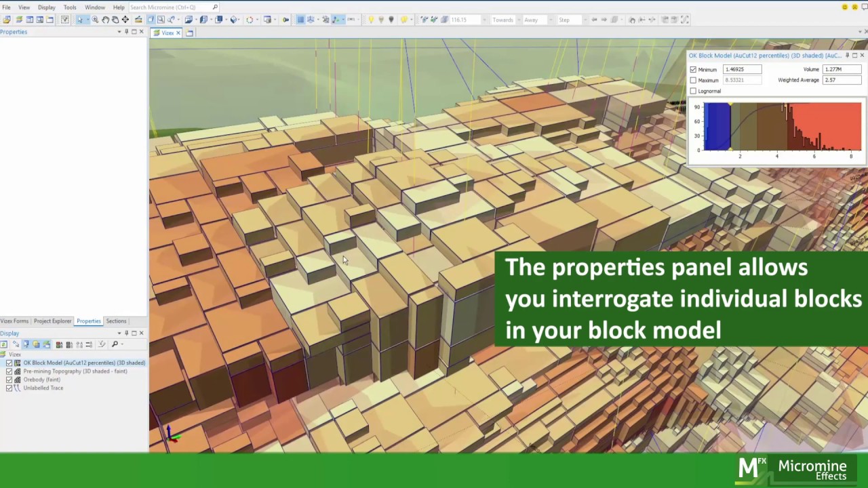
Task: Uncheck the Unlabelled Trace layer
Action: [9, 388]
